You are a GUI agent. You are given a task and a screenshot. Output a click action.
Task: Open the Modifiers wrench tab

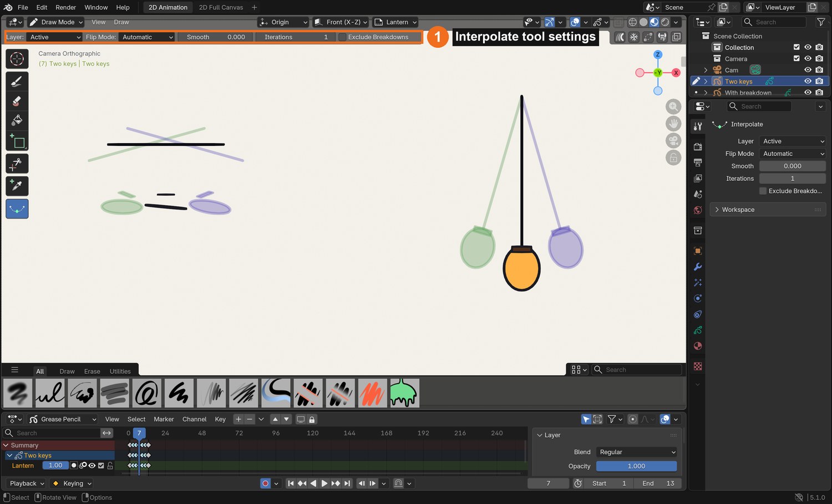pyautogui.click(x=698, y=267)
